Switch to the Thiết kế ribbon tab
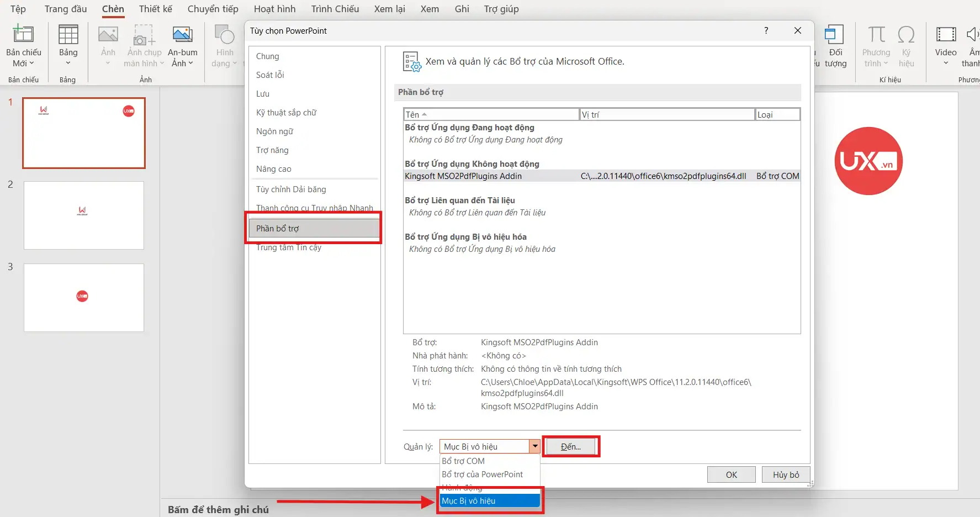 (155, 9)
